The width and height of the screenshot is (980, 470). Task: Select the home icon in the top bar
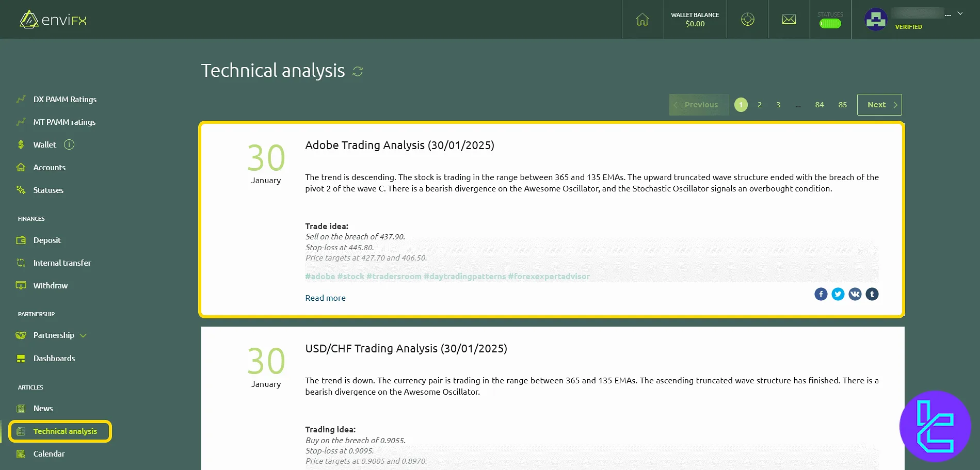[641, 19]
